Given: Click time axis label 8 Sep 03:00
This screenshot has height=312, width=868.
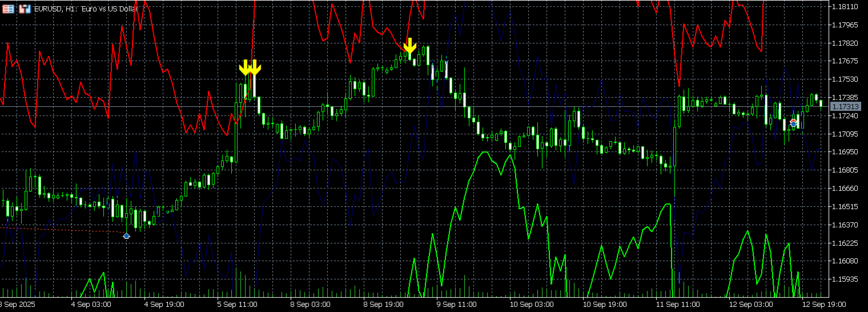Looking at the screenshot, I should [x=310, y=305].
